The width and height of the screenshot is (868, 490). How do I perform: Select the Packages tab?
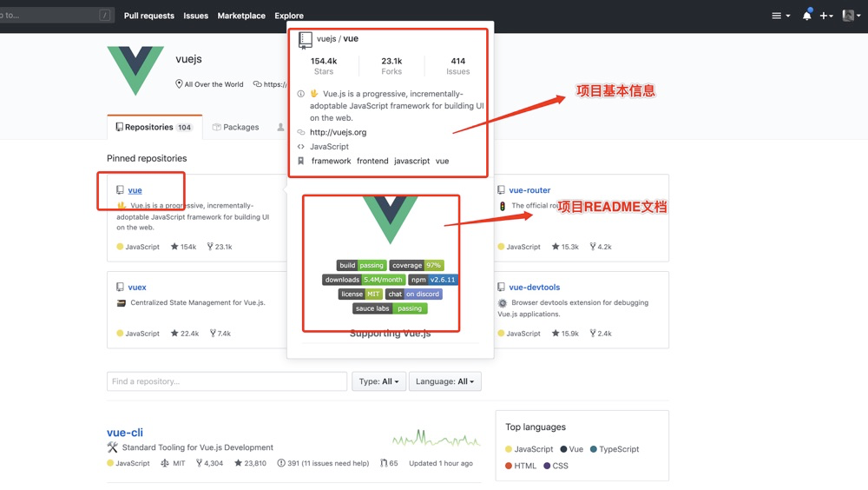point(236,127)
